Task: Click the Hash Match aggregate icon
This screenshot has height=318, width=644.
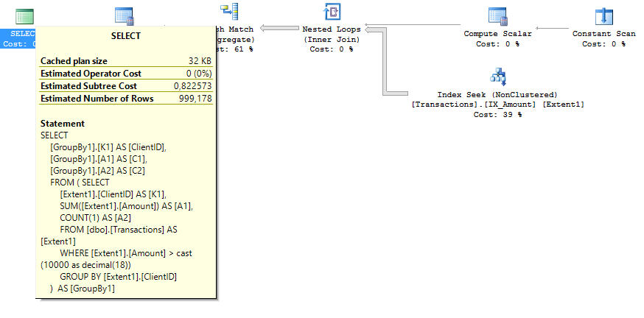Action: 229,12
